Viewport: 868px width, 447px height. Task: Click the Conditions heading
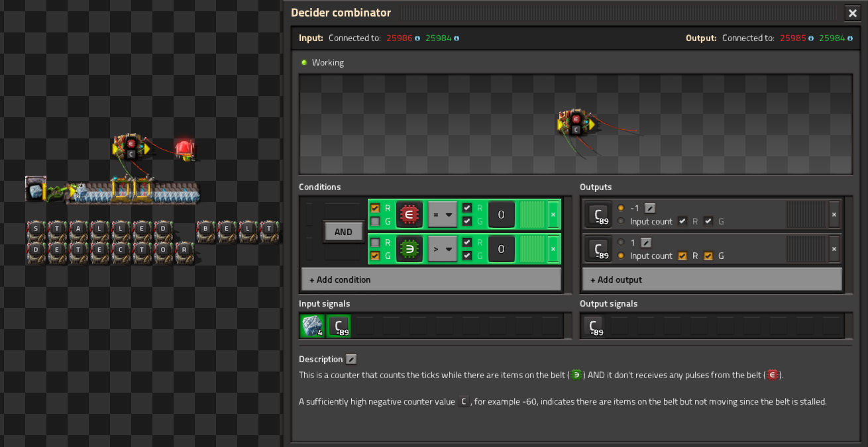click(x=319, y=187)
